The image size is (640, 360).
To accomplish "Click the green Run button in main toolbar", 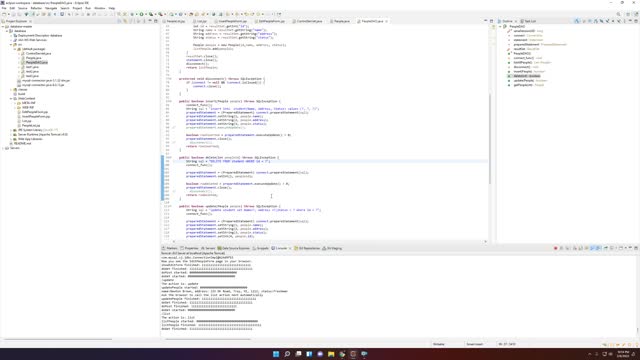I will click(142, 14).
